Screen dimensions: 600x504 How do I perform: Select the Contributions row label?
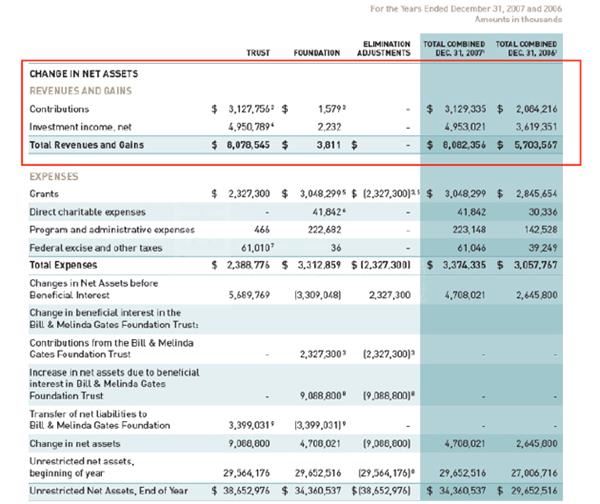pos(59,109)
